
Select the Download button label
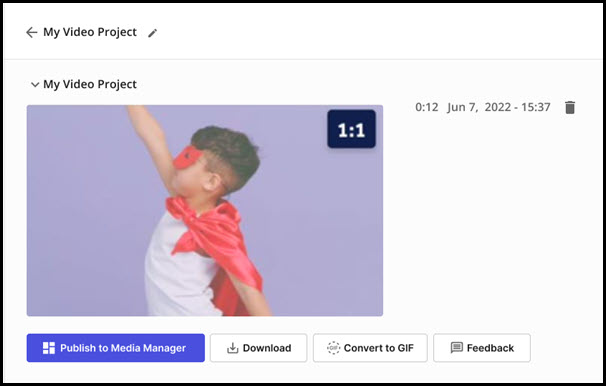tap(267, 348)
